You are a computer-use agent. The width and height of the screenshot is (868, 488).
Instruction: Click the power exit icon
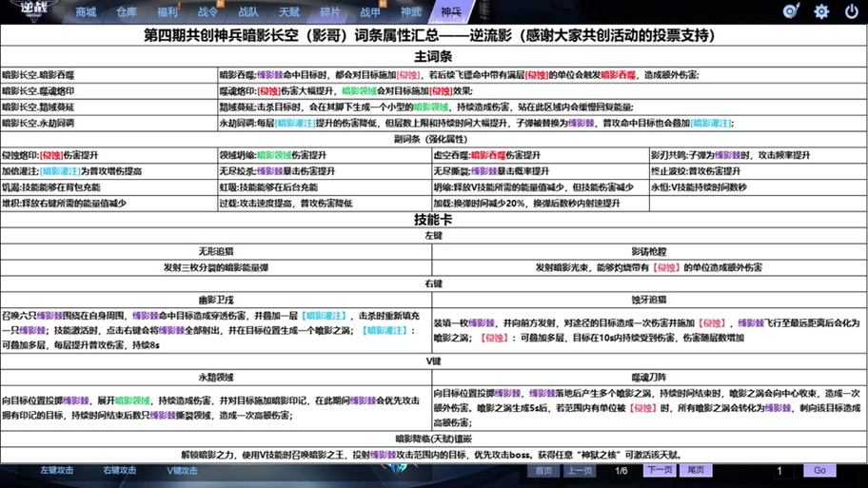click(x=852, y=11)
